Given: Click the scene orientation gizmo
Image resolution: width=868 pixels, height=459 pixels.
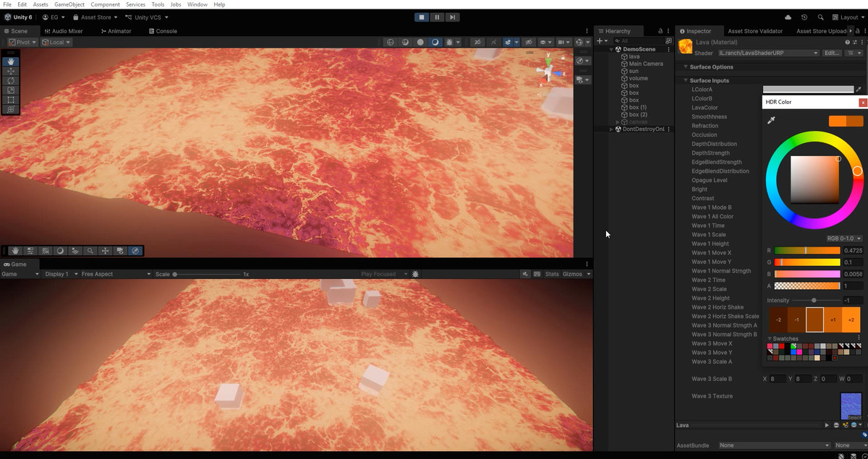Looking at the screenshot, I should [548, 71].
